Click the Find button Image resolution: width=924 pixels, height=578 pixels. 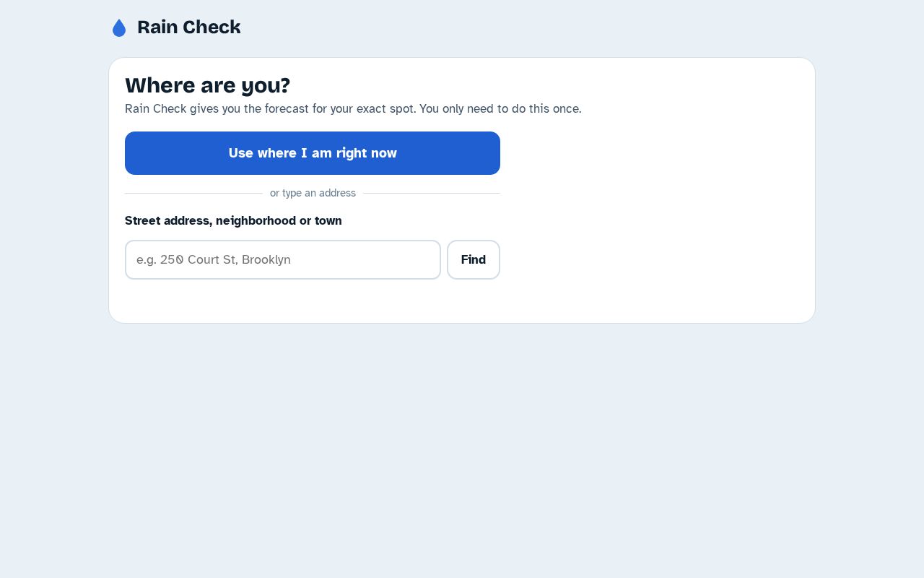click(x=474, y=259)
